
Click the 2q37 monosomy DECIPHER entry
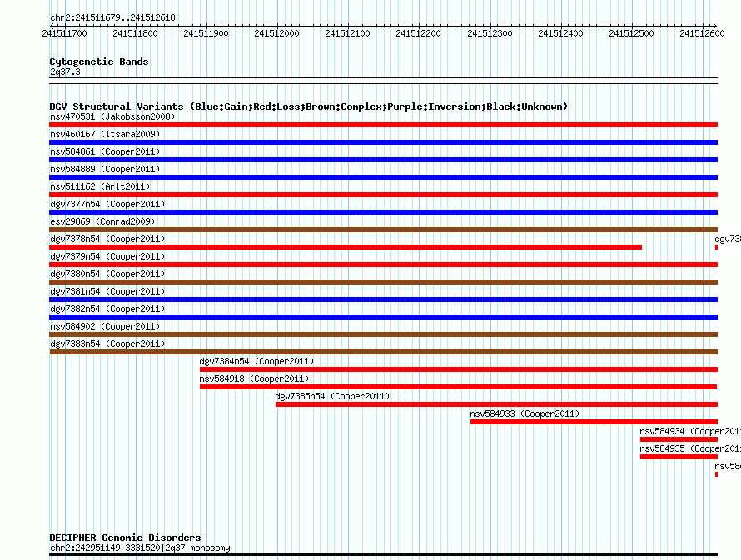pyautogui.click(x=140, y=548)
